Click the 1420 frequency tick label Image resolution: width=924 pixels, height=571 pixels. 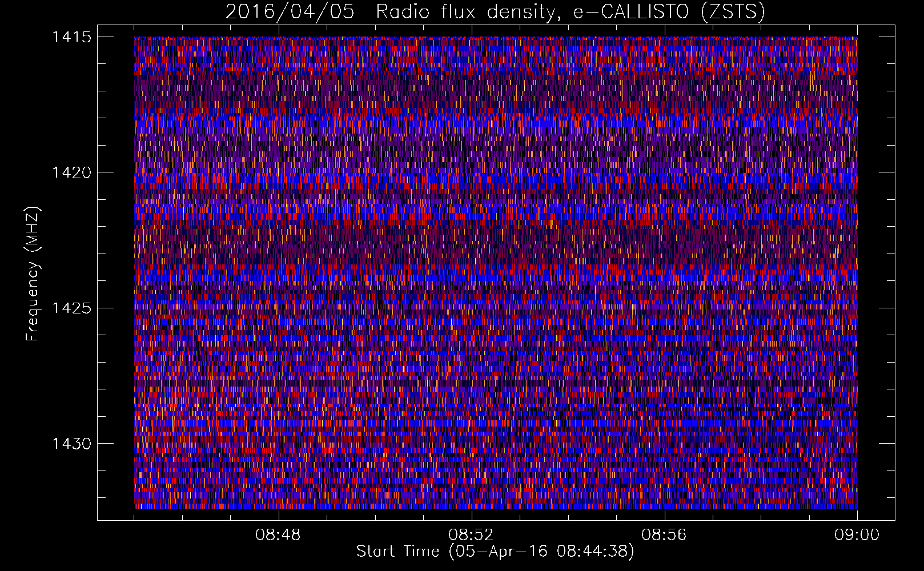pos(71,172)
